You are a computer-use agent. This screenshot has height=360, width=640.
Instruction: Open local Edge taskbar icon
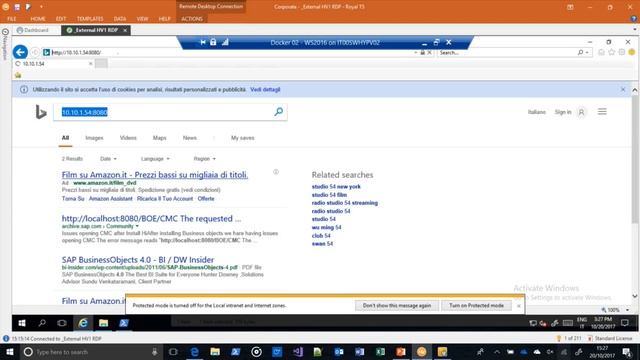194,351
